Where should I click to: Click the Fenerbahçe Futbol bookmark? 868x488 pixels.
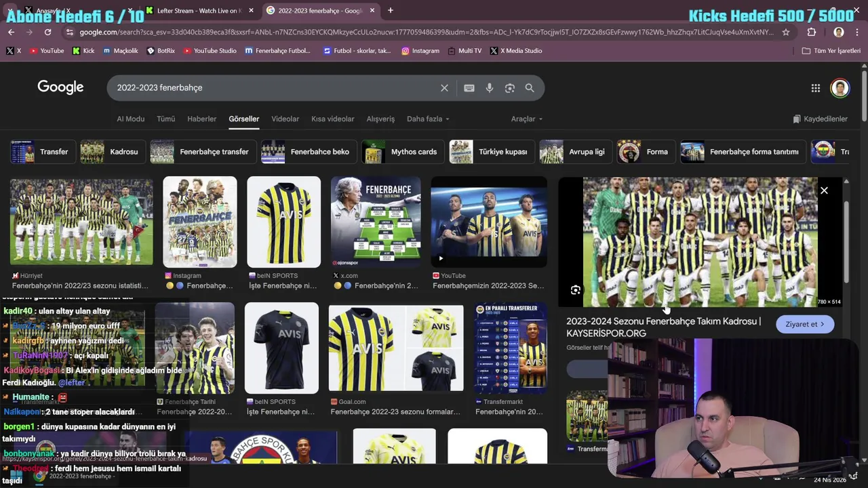[277, 50]
